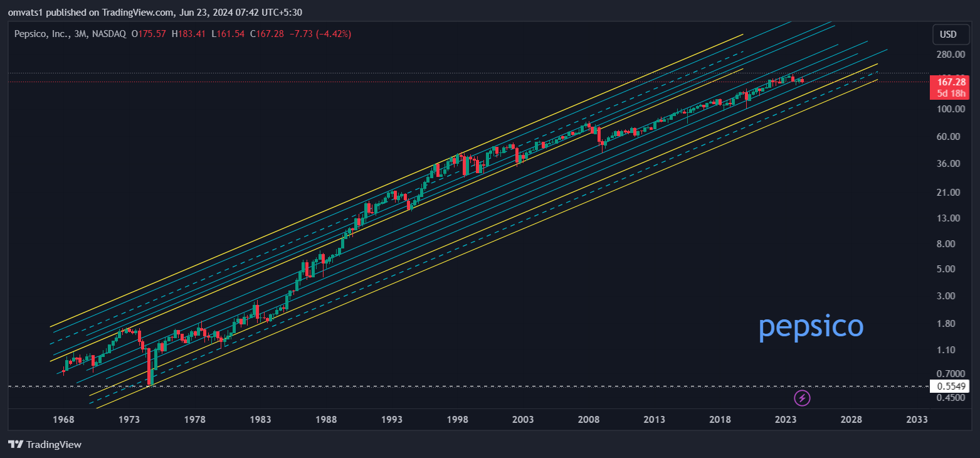
Task: Click the 2033 time axis label
Action: coord(917,420)
